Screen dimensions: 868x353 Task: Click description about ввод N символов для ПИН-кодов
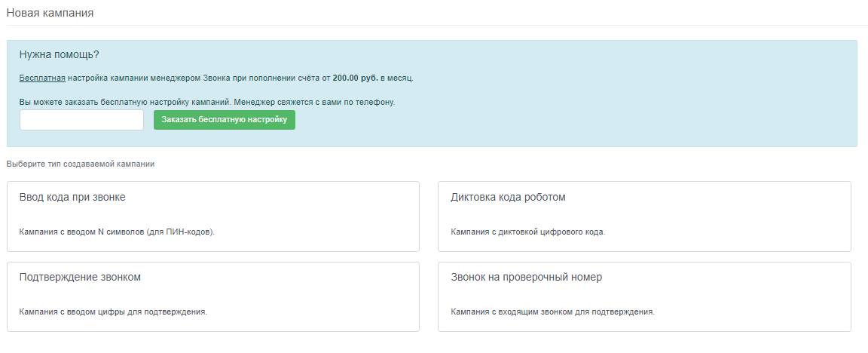[117, 232]
